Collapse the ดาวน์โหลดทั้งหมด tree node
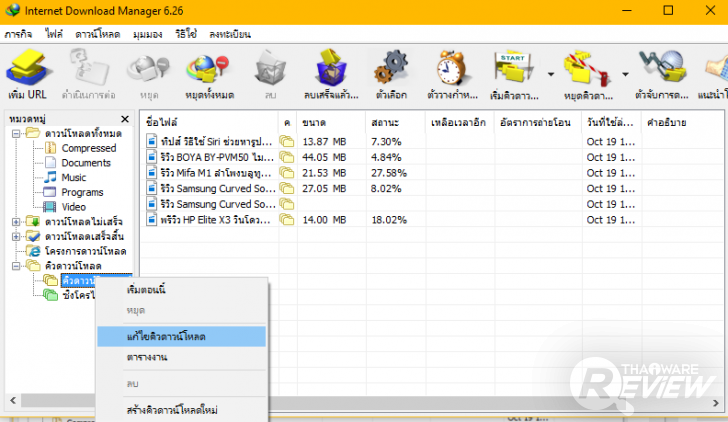Viewport: 728px width, 422px height. 16,134
